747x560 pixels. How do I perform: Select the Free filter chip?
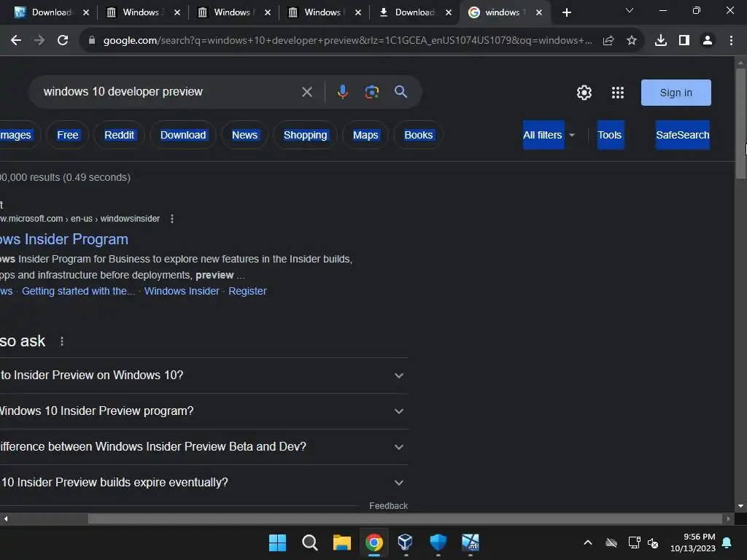click(x=68, y=135)
